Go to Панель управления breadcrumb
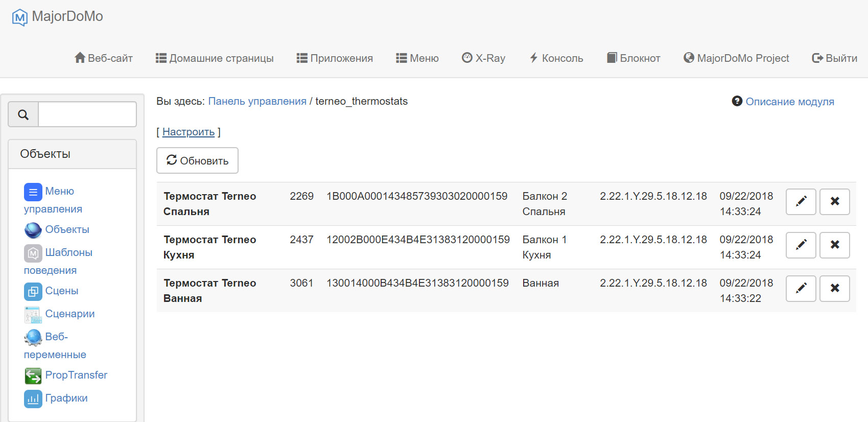Screen dimensions: 868x422 pyautogui.click(x=257, y=101)
